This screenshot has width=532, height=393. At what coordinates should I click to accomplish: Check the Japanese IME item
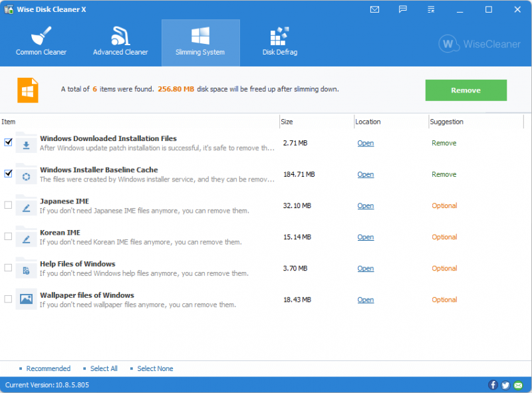[8, 205]
